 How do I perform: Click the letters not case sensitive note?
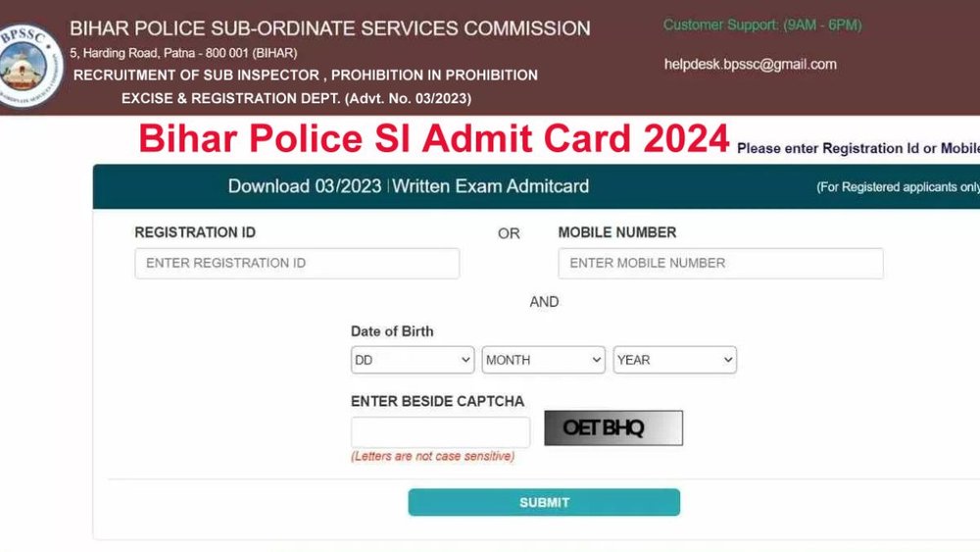(432, 456)
